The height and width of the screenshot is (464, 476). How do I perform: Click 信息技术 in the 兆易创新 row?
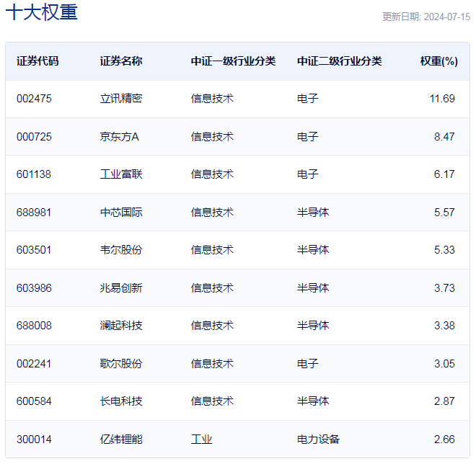[x=212, y=288]
